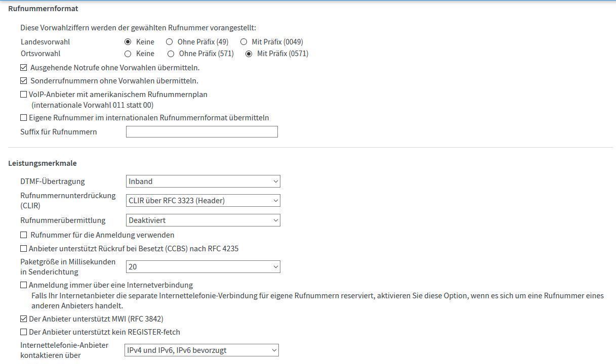Viewport: 616px width, 364px height.
Task: Check "Der Anbieter unterstützt kein REGISTER-fetch"
Action: click(23, 332)
